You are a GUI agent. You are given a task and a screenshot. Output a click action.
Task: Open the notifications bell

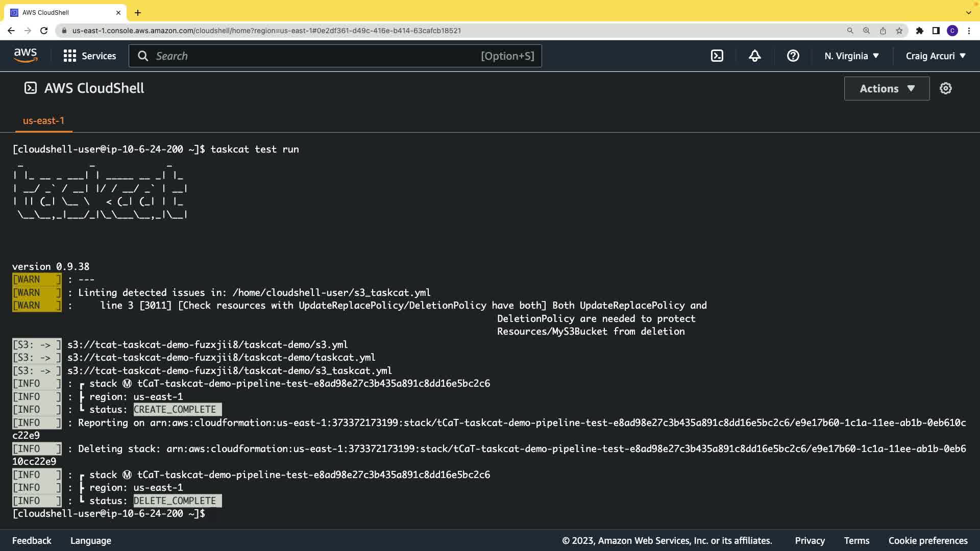(755, 56)
